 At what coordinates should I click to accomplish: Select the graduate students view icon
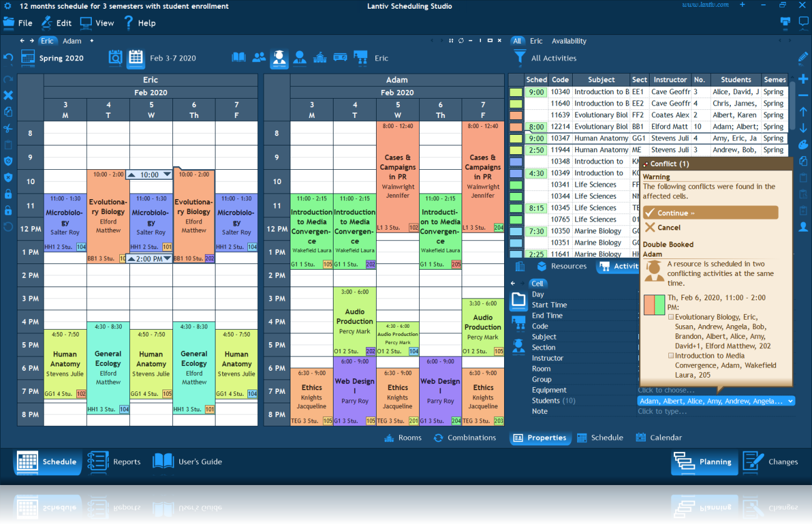[x=279, y=58]
